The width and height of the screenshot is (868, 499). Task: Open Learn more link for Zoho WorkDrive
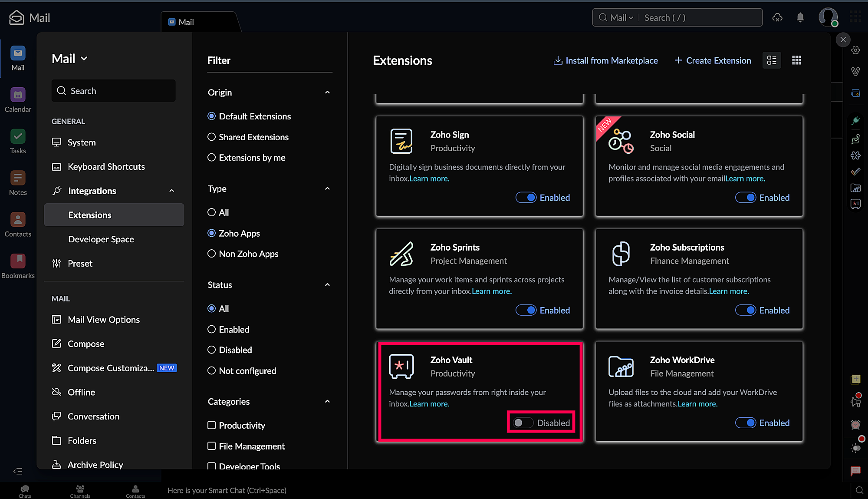pyautogui.click(x=697, y=403)
